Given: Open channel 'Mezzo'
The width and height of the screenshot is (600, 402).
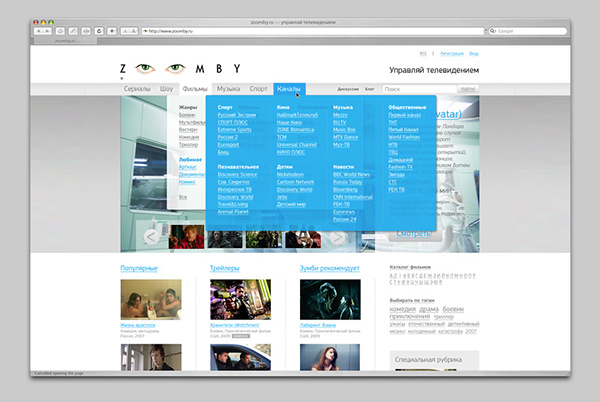Looking at the screenshot, I should tap(340, 115).
